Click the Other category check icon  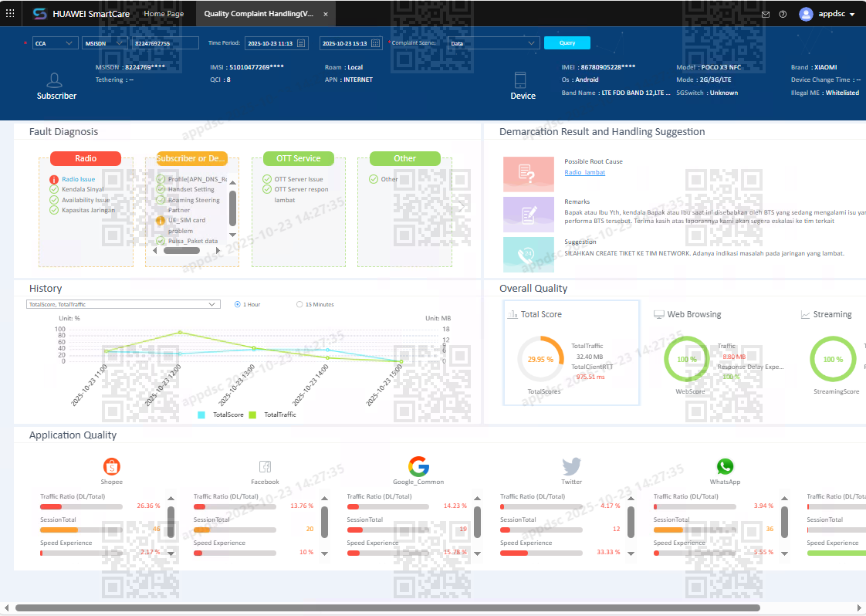(374, 180)
